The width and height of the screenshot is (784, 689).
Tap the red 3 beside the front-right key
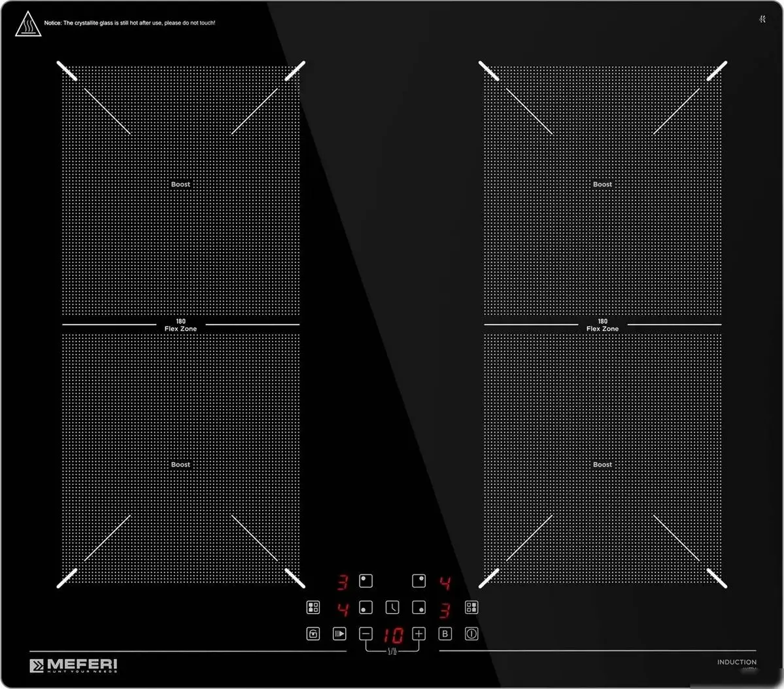[x=445, y=610]
